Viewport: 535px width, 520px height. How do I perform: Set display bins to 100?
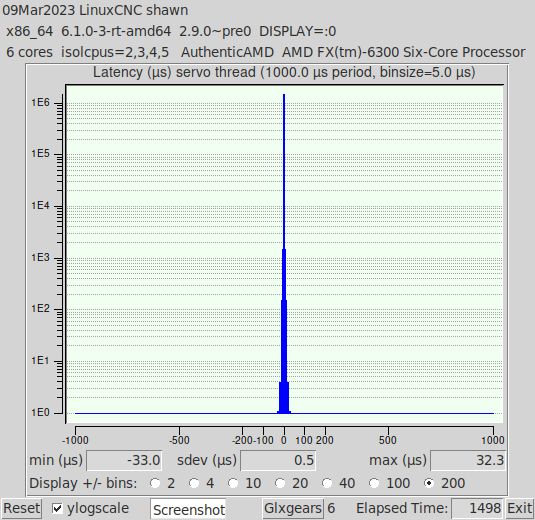374,483
